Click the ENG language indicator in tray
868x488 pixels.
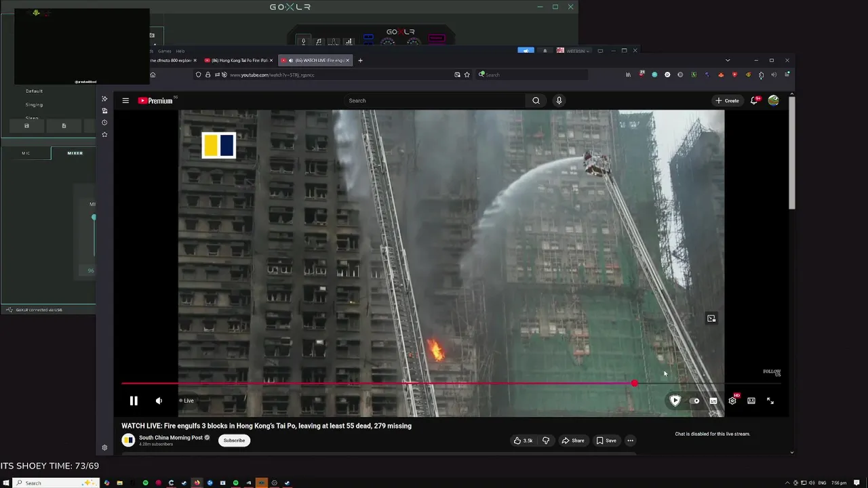click(822, 483)
